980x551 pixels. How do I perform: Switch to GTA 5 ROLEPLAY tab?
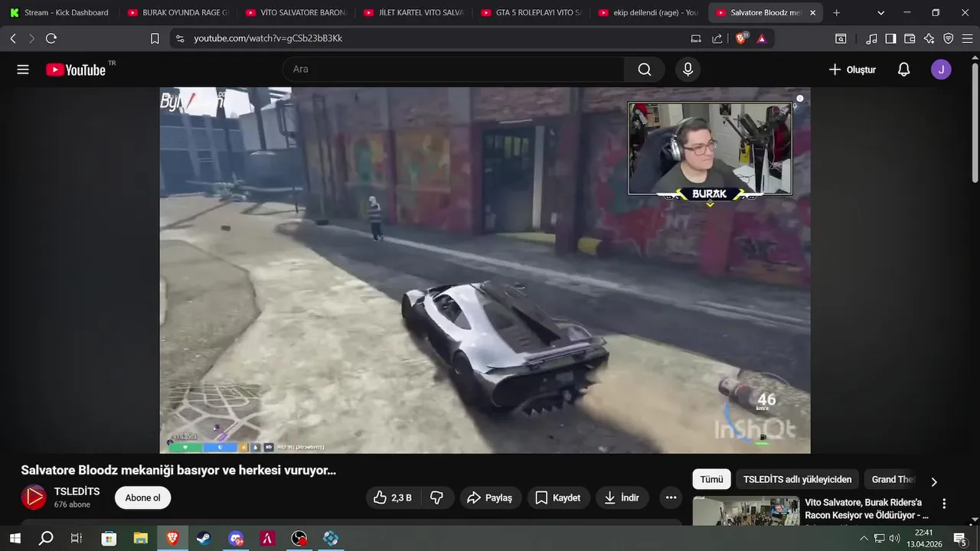[x=531, y=13]
